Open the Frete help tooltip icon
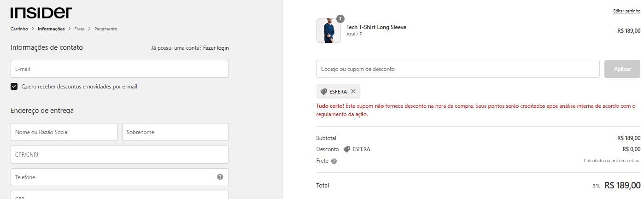 (334, 161)
